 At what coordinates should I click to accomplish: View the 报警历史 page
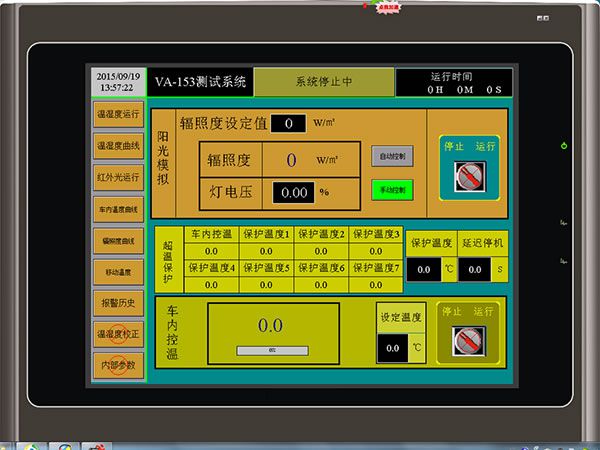coord(119,303)
